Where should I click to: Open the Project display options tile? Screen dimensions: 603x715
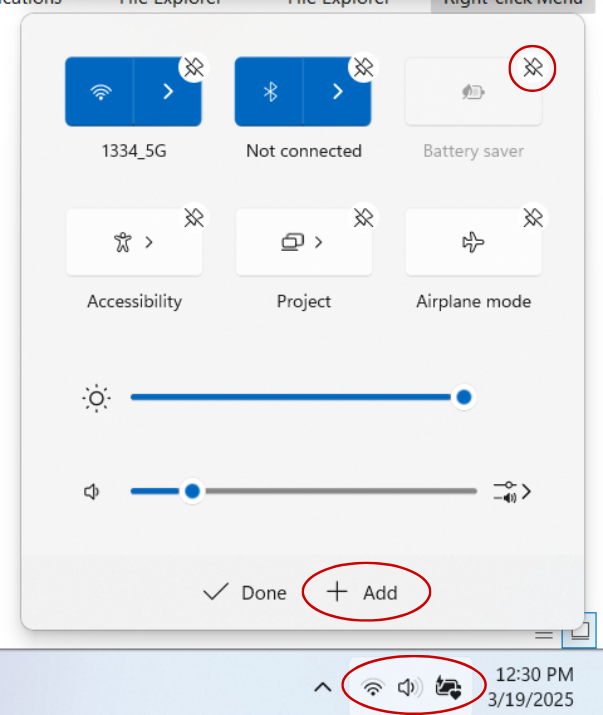(x=304, y=242)
